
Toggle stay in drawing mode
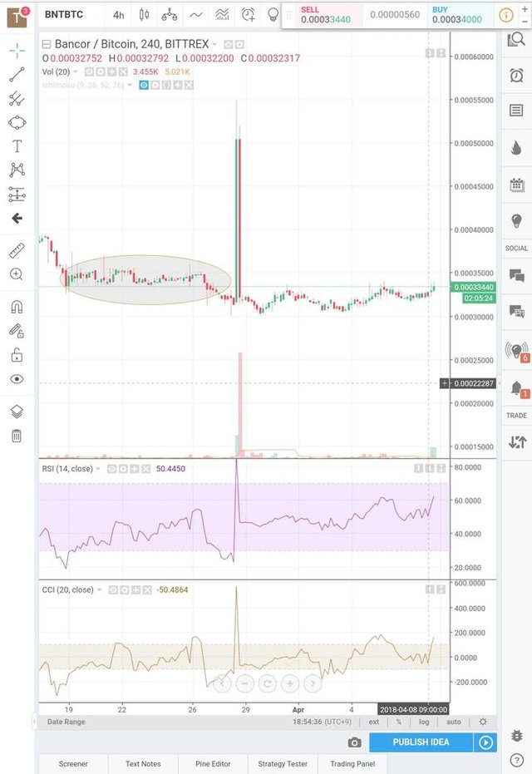(x=17, y=331)
